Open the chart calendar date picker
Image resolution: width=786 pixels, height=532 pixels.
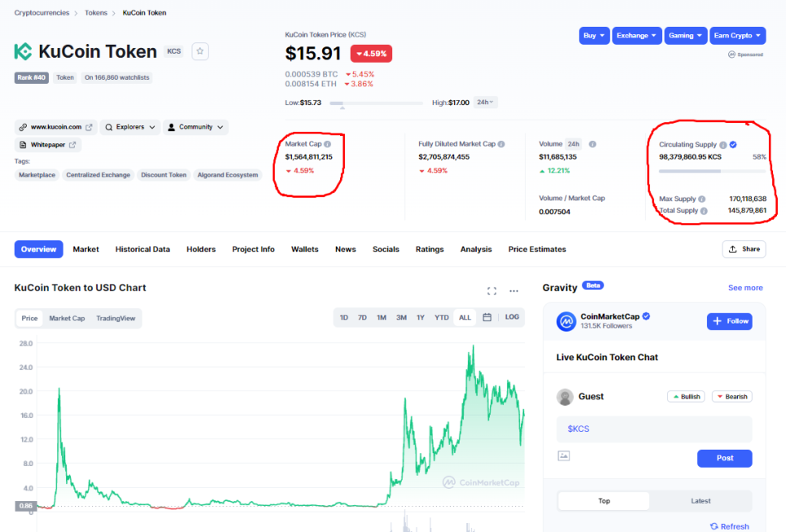pos(487,317)
